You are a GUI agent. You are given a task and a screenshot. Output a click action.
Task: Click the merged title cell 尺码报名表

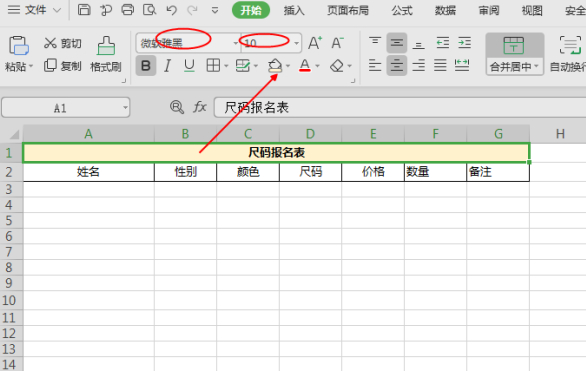click(276, 153)
